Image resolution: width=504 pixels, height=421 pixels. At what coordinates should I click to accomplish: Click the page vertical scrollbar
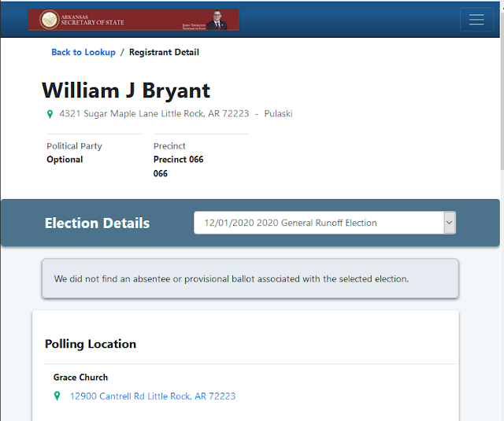pos(502,87)
